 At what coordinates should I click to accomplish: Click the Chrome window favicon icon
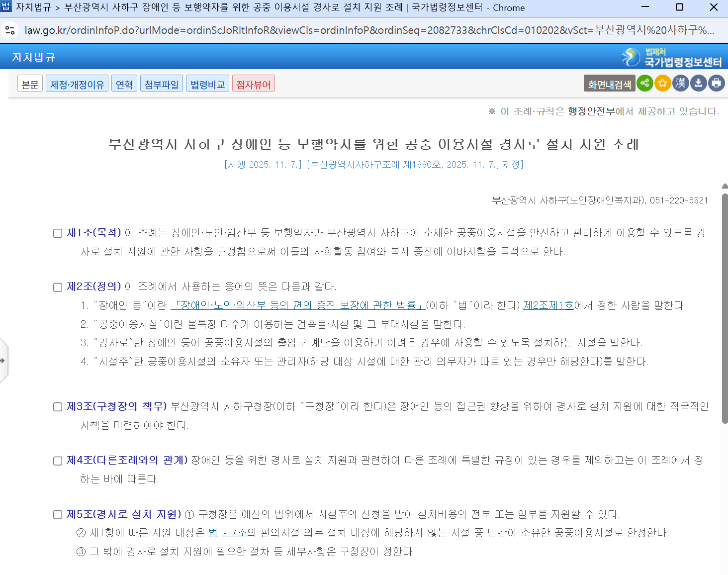[x=6, y=7]
